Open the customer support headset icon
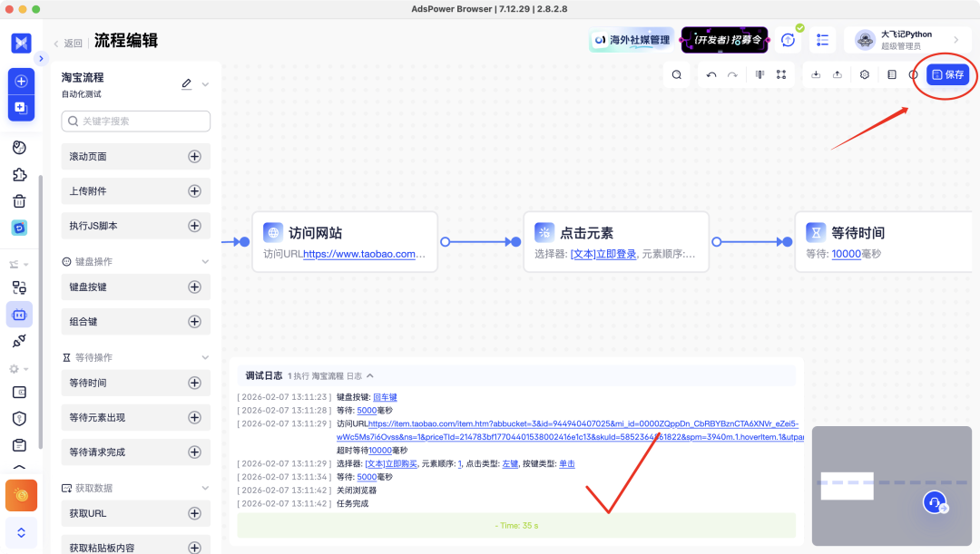 (935, 502)
